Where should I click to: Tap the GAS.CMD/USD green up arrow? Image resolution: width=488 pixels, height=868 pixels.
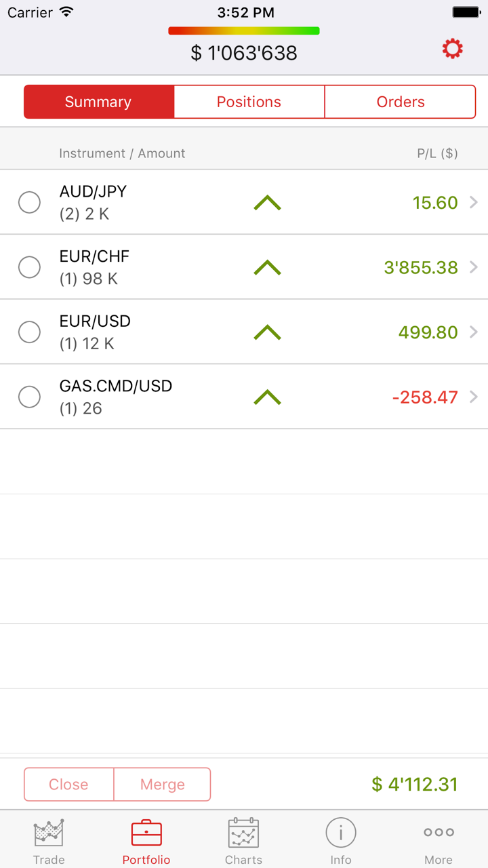[267, 397]
